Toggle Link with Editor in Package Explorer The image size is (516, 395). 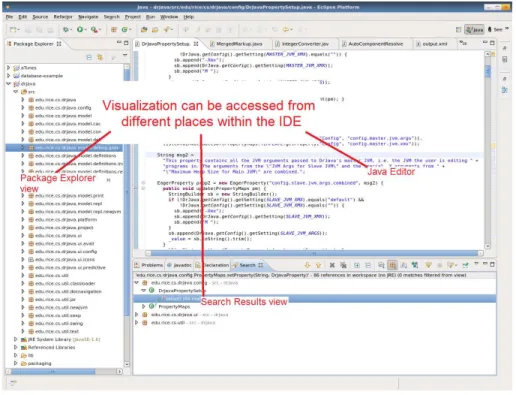(100, 57)
